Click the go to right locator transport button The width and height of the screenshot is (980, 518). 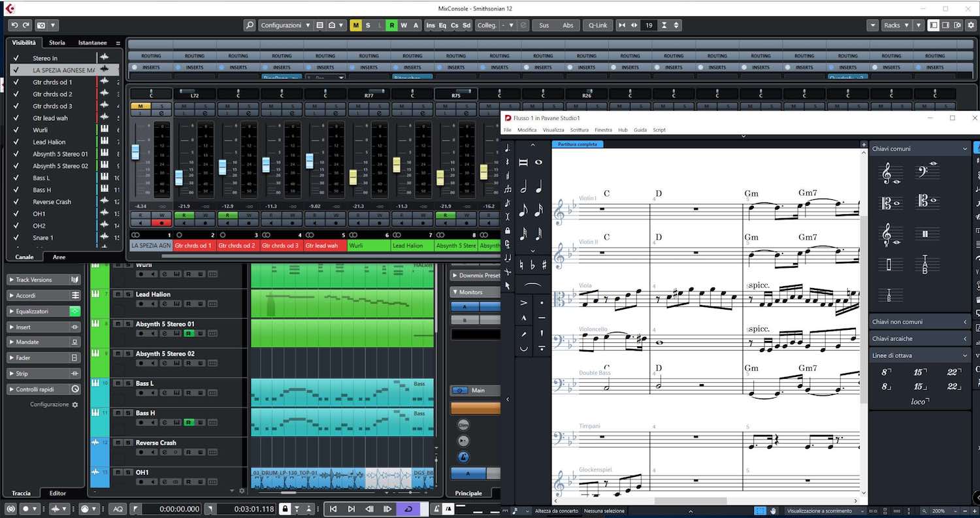[351, 509]
